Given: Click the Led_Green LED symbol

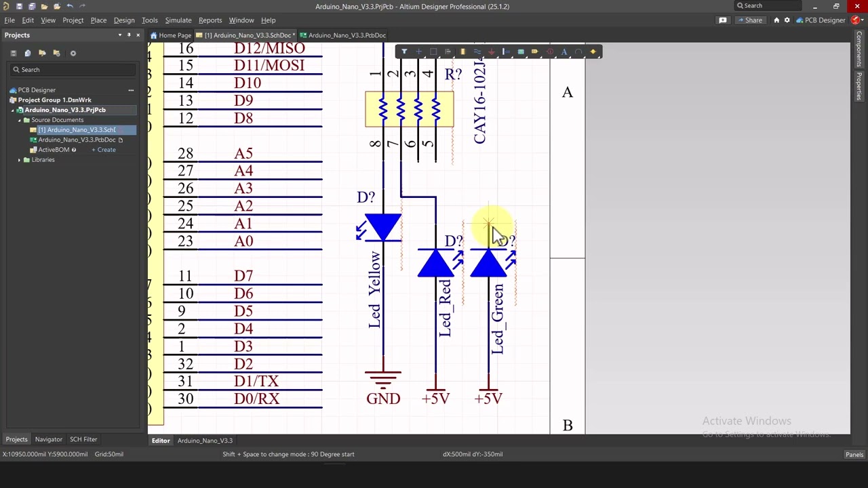Looking at the screenshot, I should pyautogui.click(x=488, y=264).
